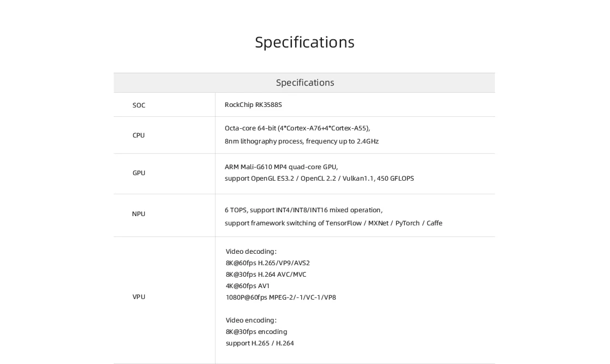Click the ARM Mali-G610 MP4 line
The height and width of the screenshot is (364, 610).
pyautogui.click(x=281, y=167)
